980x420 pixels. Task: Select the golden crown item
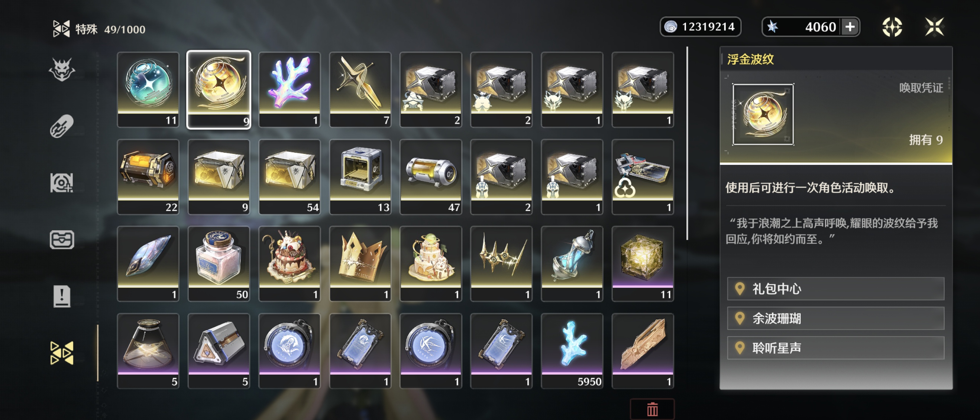click(360, 264)
